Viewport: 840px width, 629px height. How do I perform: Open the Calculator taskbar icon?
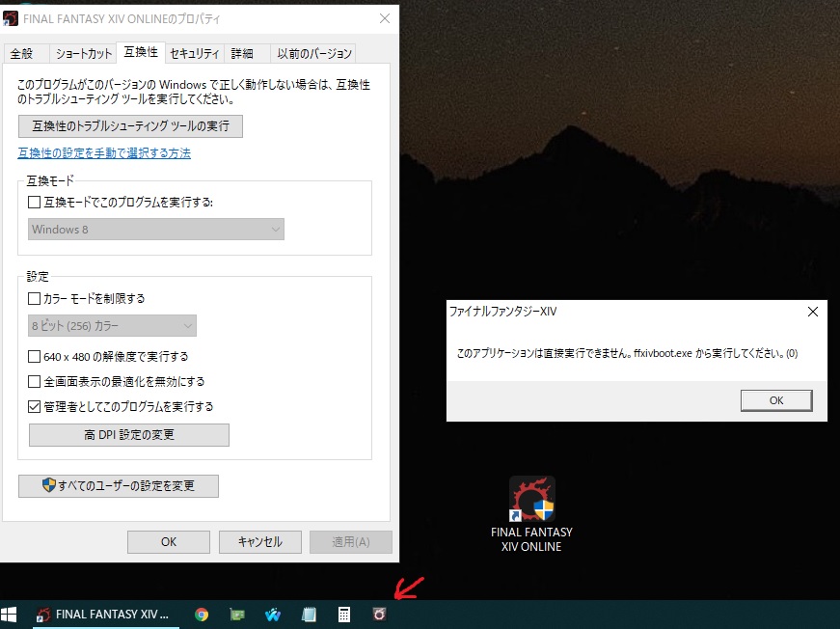coord(344,615)
